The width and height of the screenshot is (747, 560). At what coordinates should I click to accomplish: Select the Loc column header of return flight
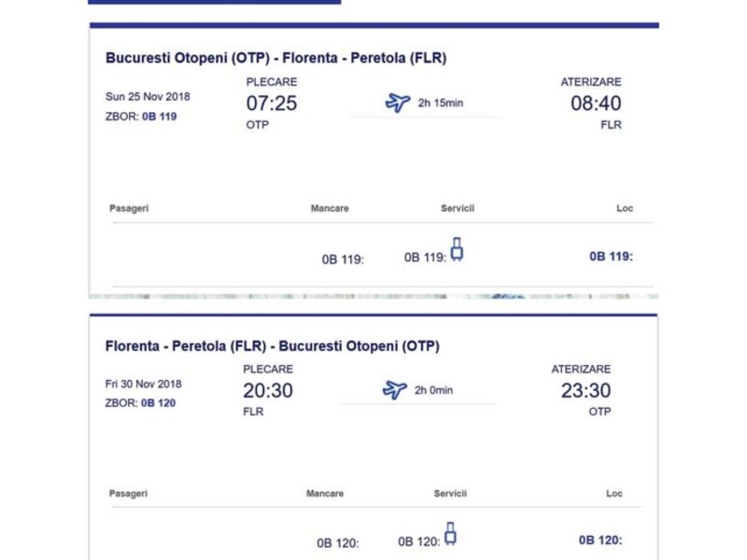point(613,494)
